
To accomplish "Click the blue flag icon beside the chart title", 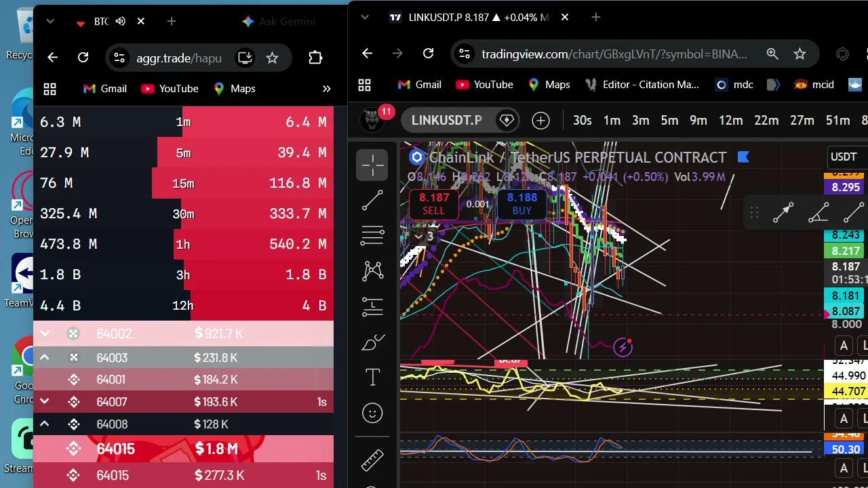I will click(743, 157).
